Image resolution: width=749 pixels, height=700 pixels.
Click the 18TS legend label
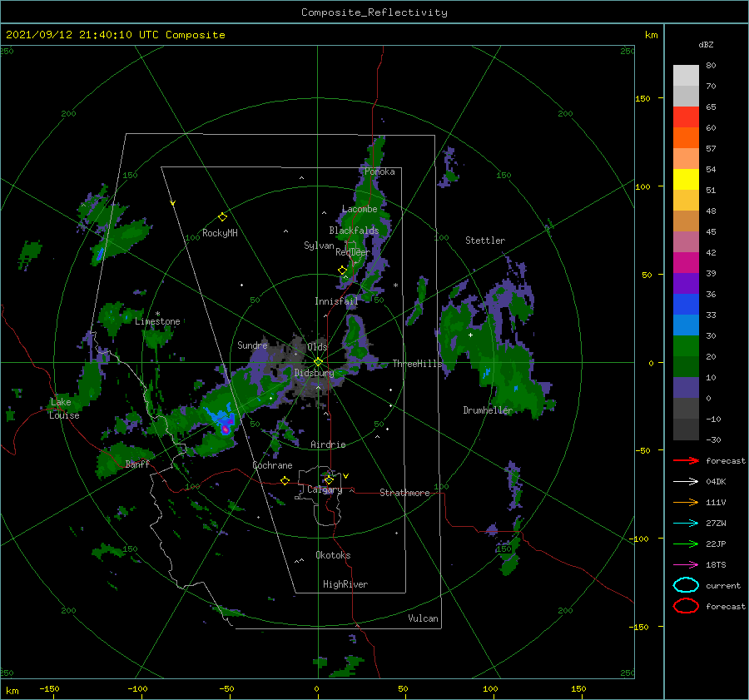(x=716, y=565)
